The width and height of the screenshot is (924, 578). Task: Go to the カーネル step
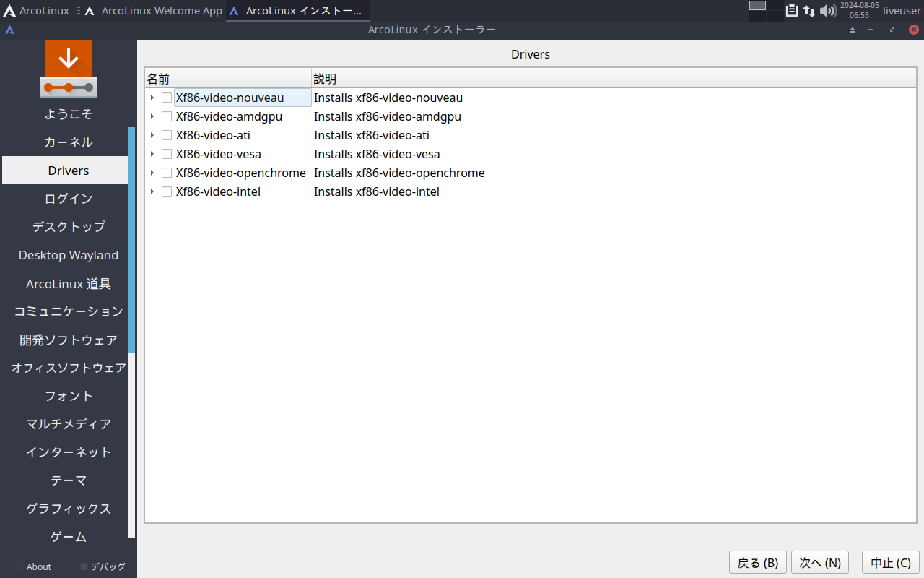(x=69, y=142)
